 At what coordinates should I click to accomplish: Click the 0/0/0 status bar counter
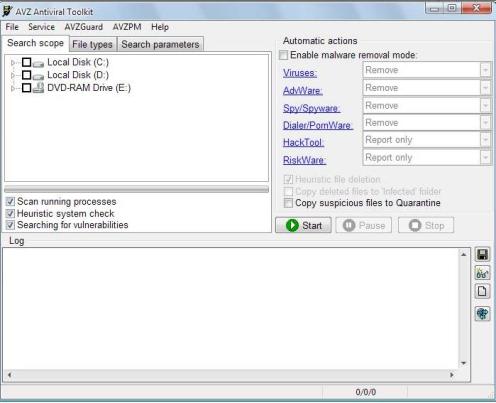366,392
